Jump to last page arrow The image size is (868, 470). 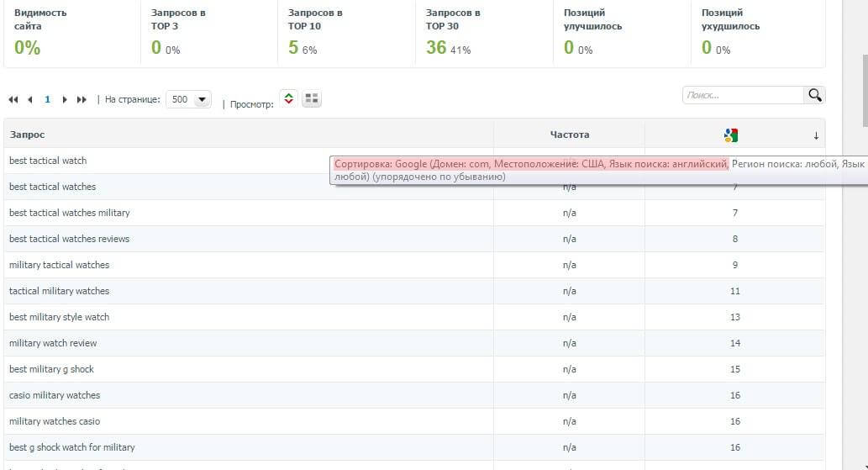click(x=82, y=100)
